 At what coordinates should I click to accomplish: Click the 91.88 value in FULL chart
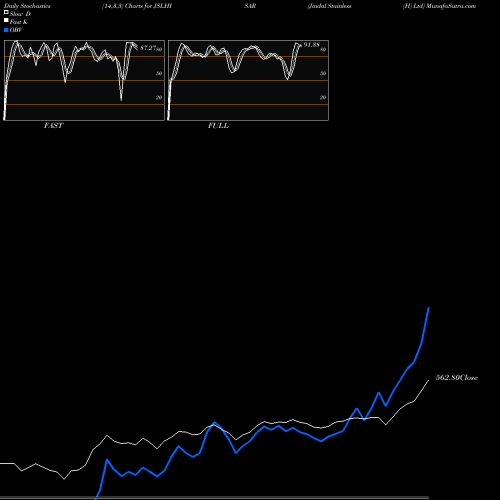(311, 44)
